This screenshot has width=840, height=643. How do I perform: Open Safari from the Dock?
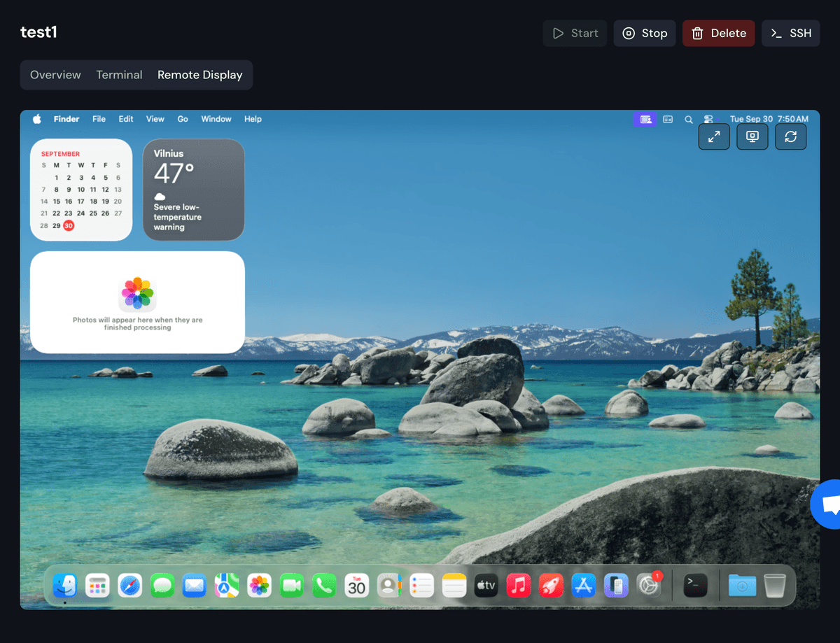click(x=130, y=585)
